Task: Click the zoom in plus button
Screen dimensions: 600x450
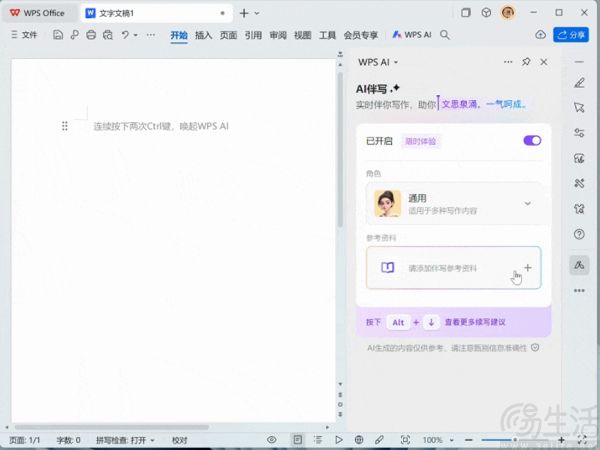Action: click(x=561, y=440)
